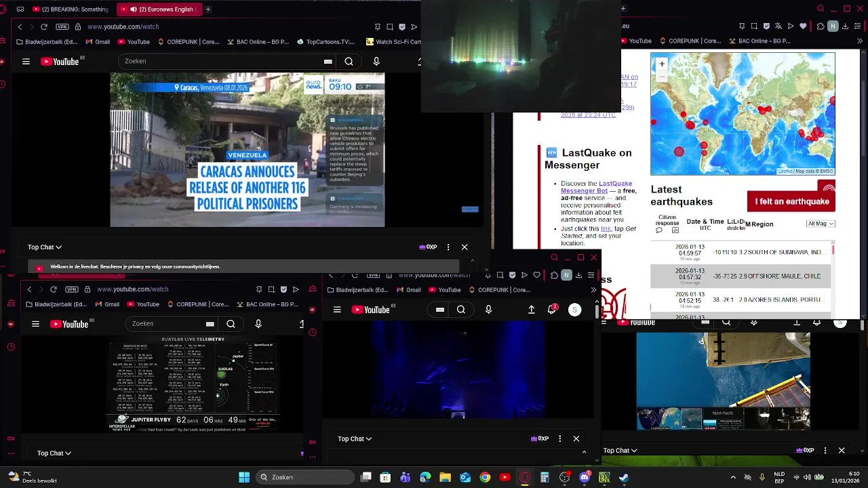Toggle heart favorite in earthquake window toolbar
This screenshot has width=868, height=488.
pos(804,26)
